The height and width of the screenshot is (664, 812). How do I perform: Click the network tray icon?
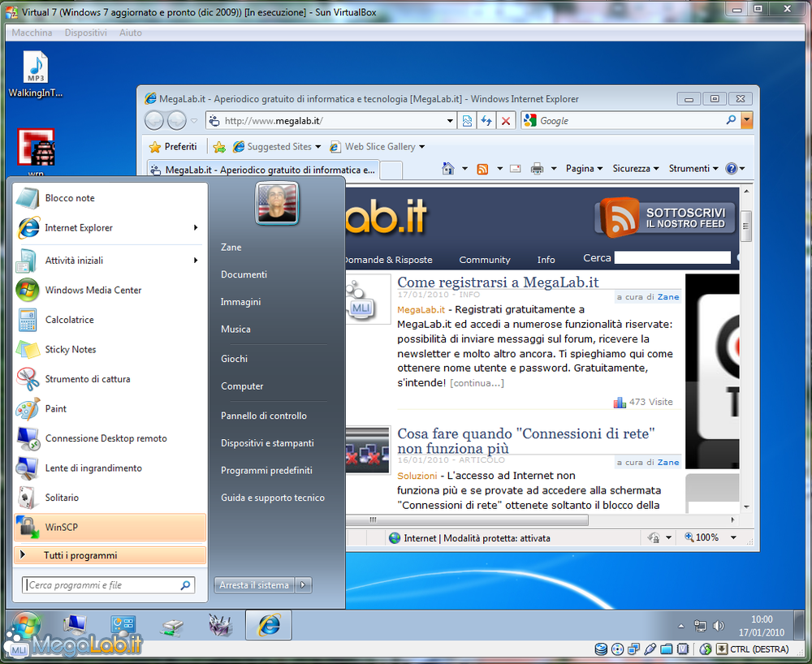[x=700, y=626]
